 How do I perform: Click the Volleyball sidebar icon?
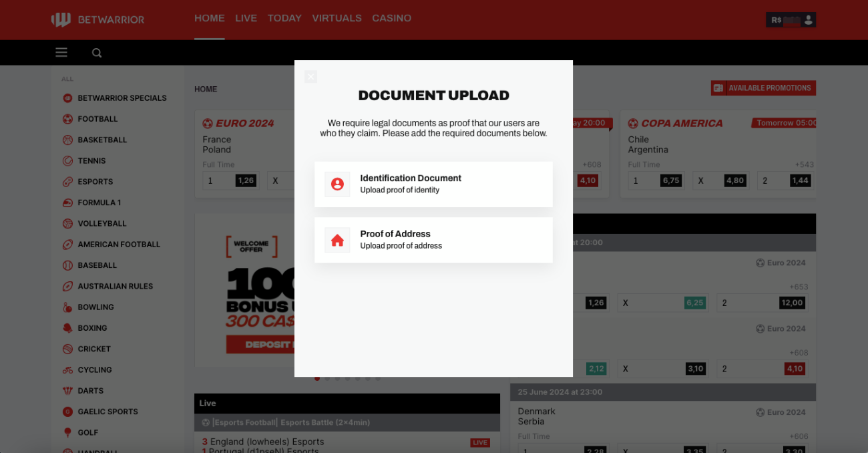[67, 224]
